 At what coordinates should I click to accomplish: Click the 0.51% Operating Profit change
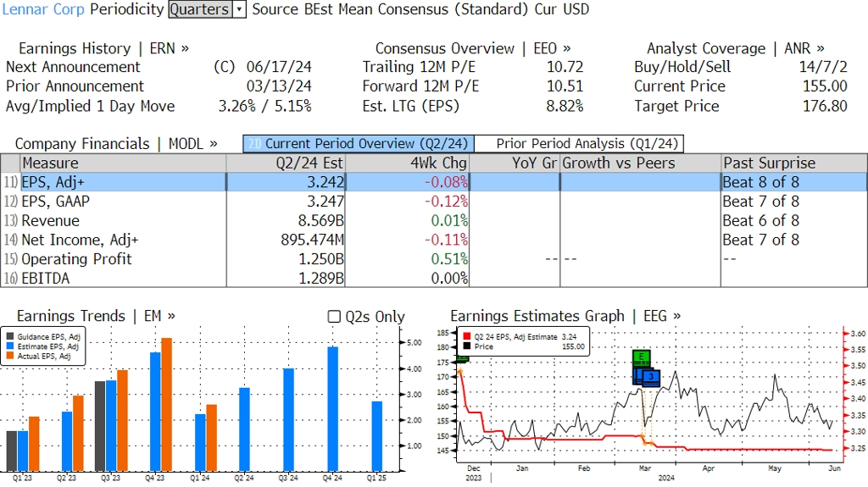(449, 259)
